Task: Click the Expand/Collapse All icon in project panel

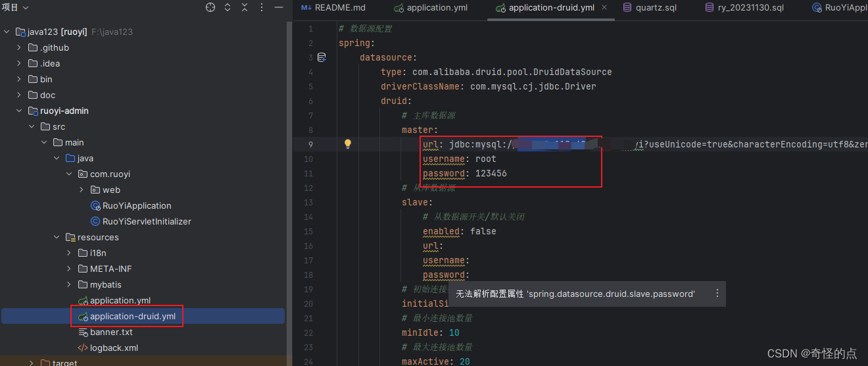Action: click(228, 8)
